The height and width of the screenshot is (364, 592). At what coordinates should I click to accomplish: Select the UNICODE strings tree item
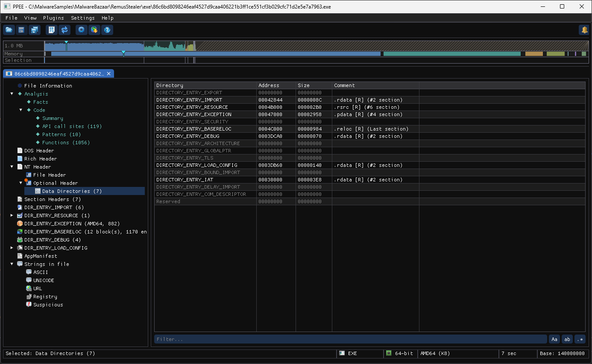(x=44, y=280)
